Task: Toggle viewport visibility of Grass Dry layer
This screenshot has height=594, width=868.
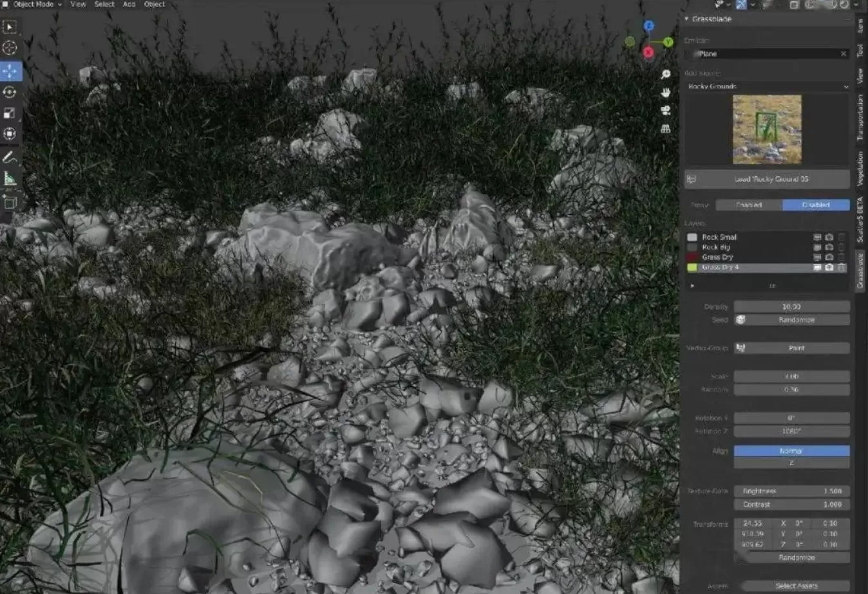Action: point(817,257)
